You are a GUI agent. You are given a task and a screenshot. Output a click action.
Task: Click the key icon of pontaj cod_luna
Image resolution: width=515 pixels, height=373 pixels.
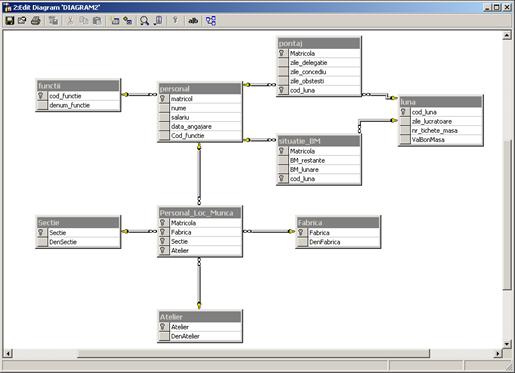282,90
